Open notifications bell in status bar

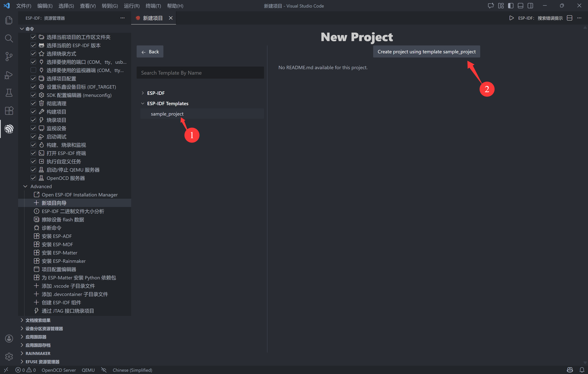[582, 370]
